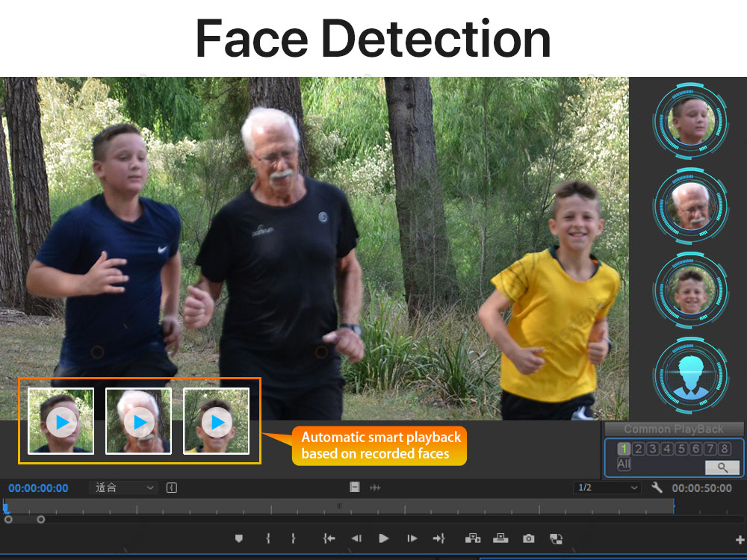Click the 00:00:00:00 current timecode
This screenshot has width=747, height=560.
pos(38,488)
